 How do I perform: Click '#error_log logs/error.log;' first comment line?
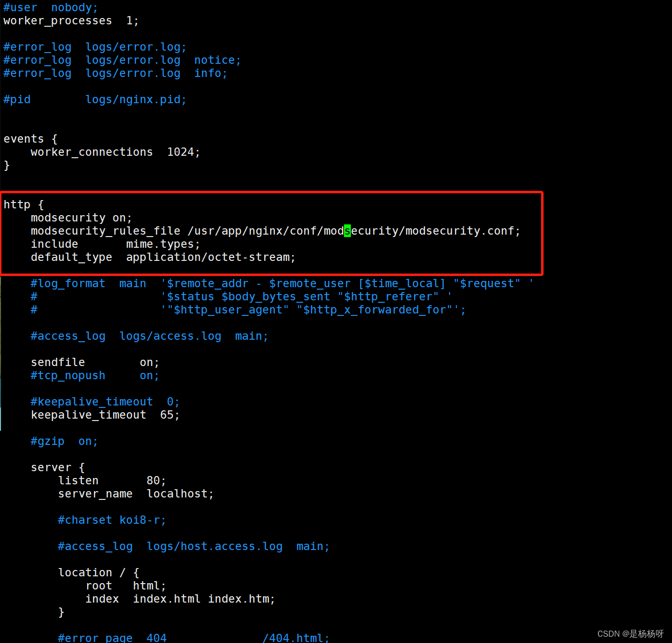pyautogui.click(x=95, y=47)
